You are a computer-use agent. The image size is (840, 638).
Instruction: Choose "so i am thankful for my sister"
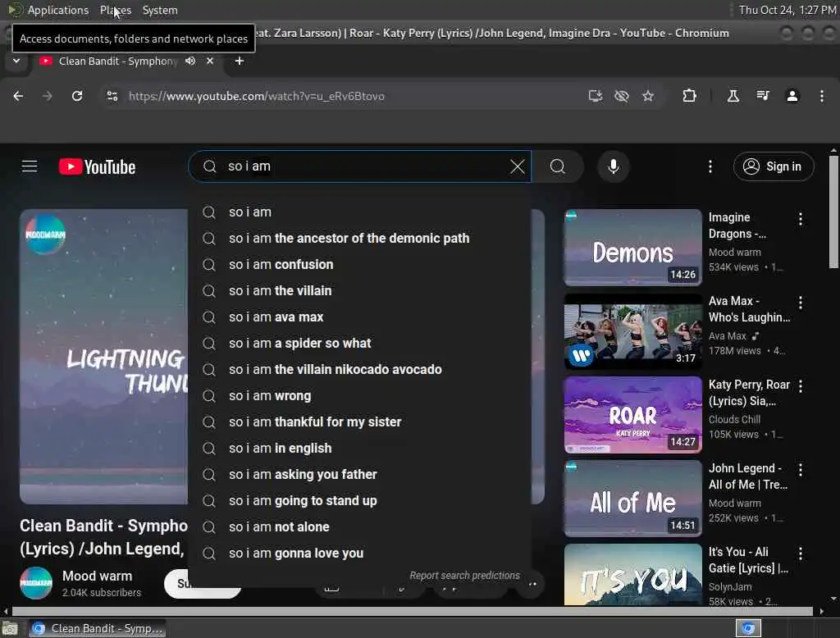359,422
